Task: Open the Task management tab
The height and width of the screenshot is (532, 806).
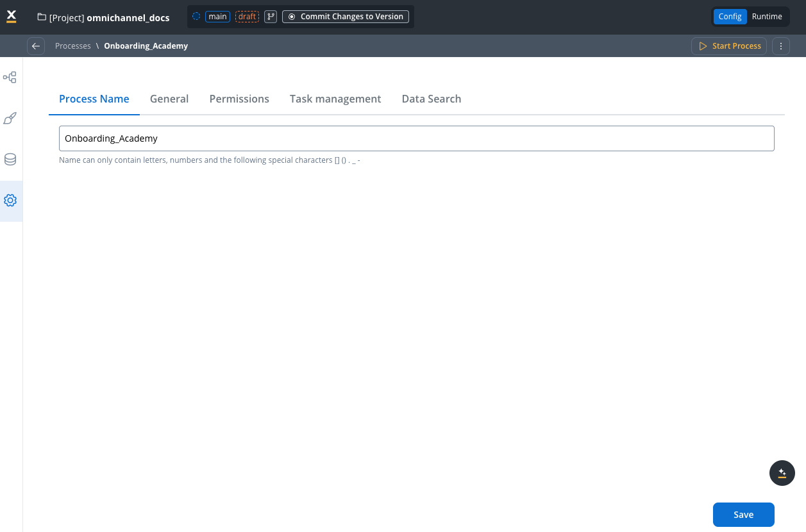Action: coord(335,99)
